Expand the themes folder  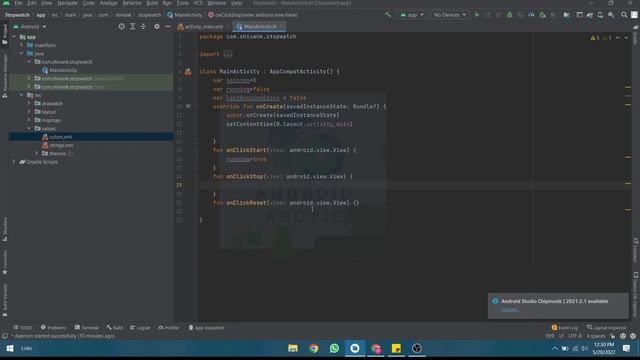click(37, 153)
